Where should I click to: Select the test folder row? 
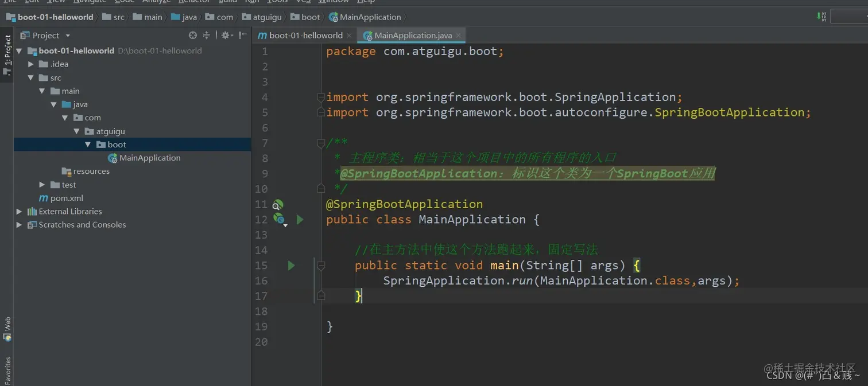click(x=133, y=185)
